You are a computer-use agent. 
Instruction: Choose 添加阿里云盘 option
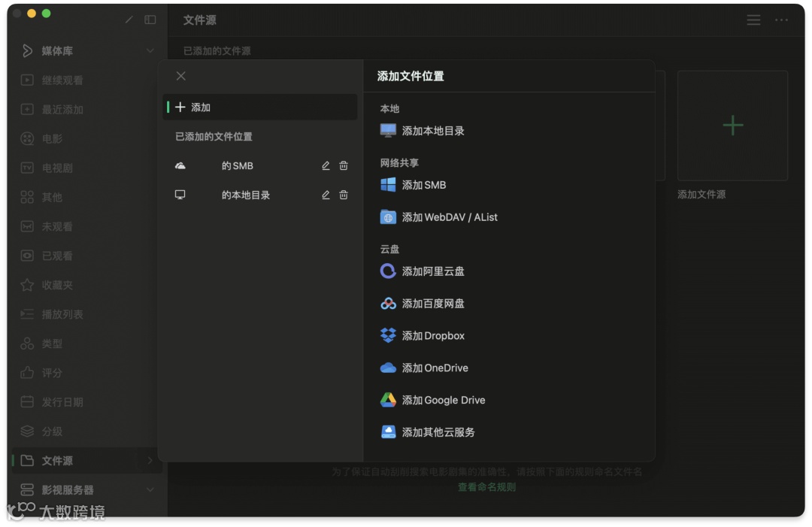point(422,271)
